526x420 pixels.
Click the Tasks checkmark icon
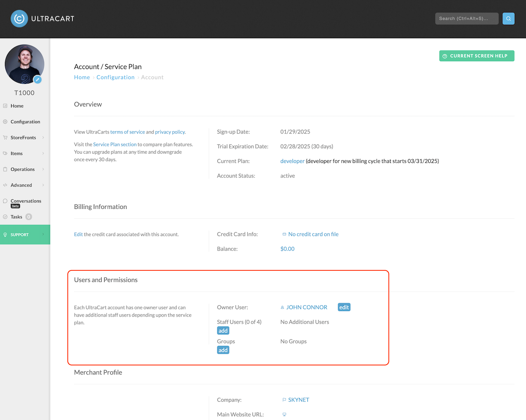[5, 217]
